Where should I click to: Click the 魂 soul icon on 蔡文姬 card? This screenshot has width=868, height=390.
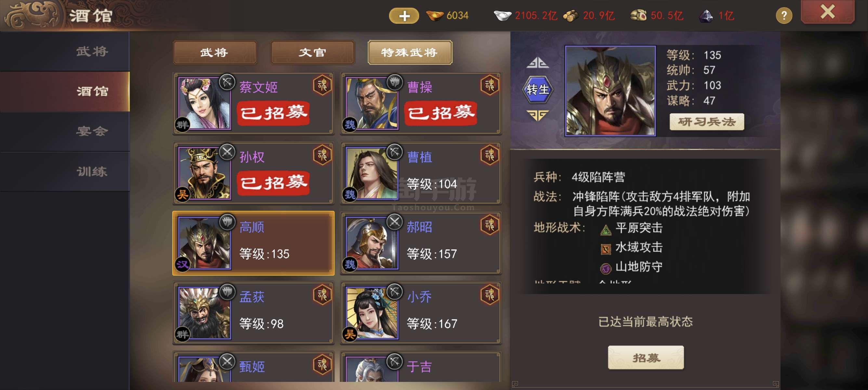click(322, 85)
